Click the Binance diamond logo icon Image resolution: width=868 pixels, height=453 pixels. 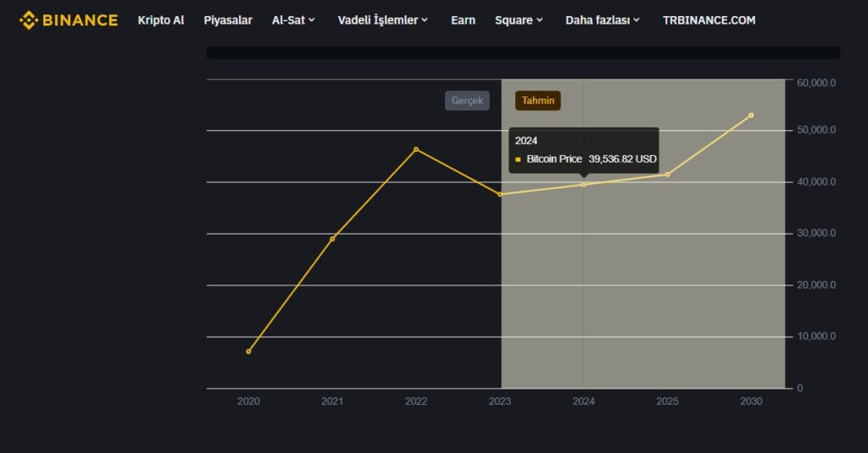point(29,20)
